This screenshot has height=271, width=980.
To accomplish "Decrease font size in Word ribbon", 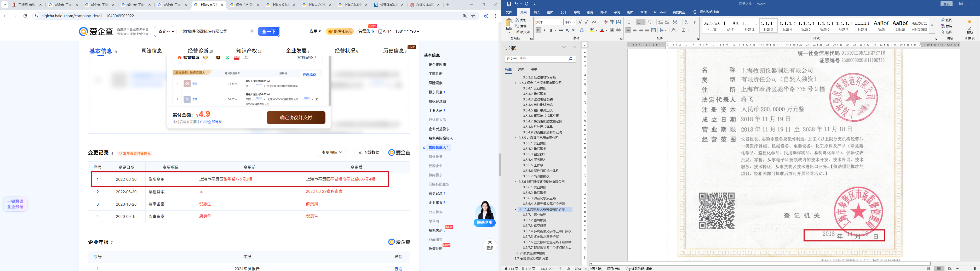I will tap(586, 22).
